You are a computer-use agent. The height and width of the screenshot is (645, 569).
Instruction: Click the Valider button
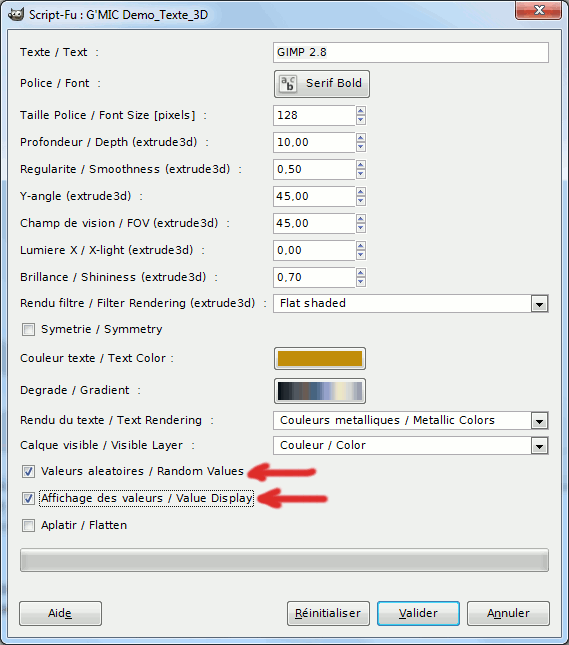click(x=418, y=613)
